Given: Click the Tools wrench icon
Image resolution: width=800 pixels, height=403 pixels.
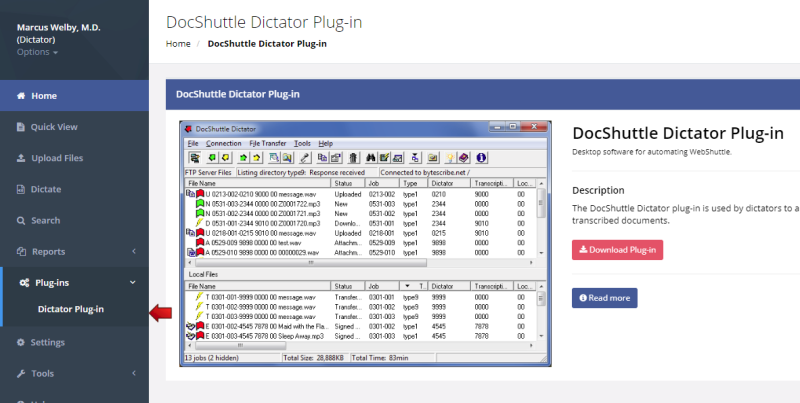Looking at the screenshot, I should point(21,373).
